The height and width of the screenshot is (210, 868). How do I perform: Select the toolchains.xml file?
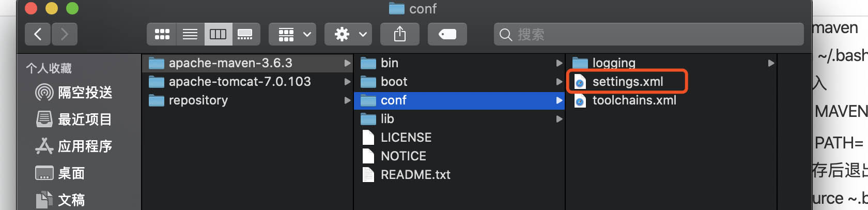[634, 100]
